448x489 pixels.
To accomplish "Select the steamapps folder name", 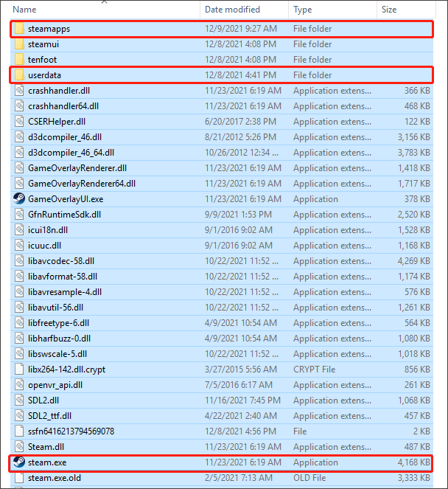I will [49, 29].
